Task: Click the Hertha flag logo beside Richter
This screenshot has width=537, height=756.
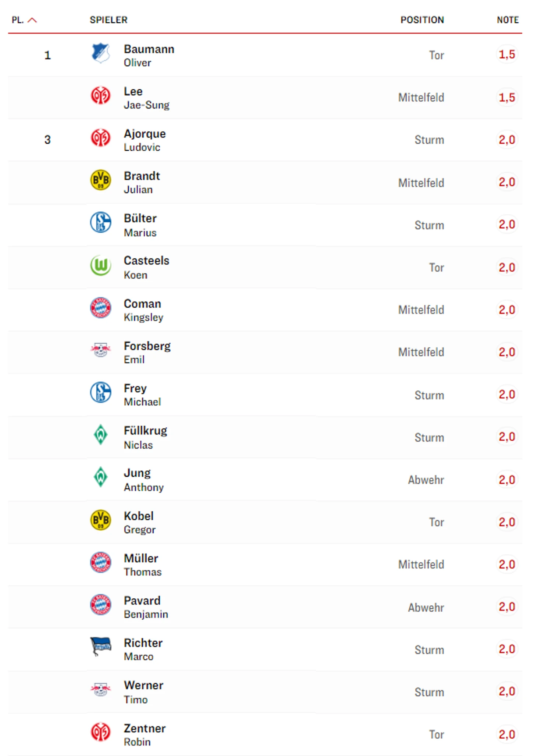Action: click(100, 646)
